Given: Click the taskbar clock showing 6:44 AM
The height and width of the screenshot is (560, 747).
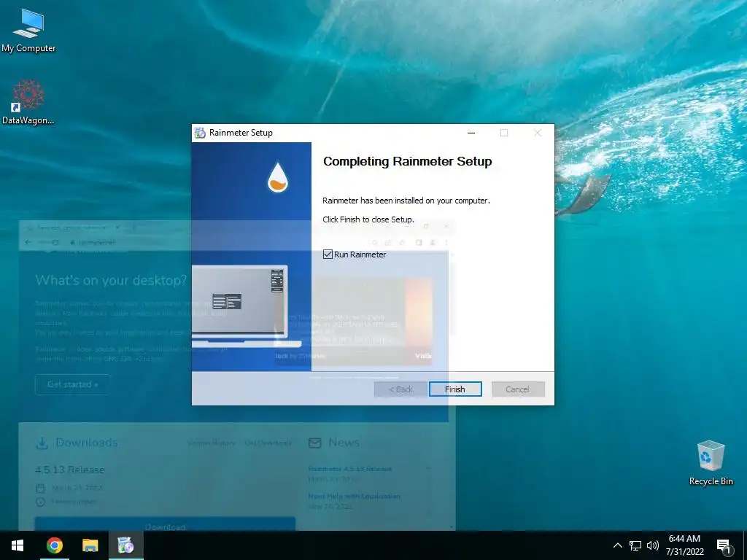Looking at the screenshot, I should [x=684, y=545].
